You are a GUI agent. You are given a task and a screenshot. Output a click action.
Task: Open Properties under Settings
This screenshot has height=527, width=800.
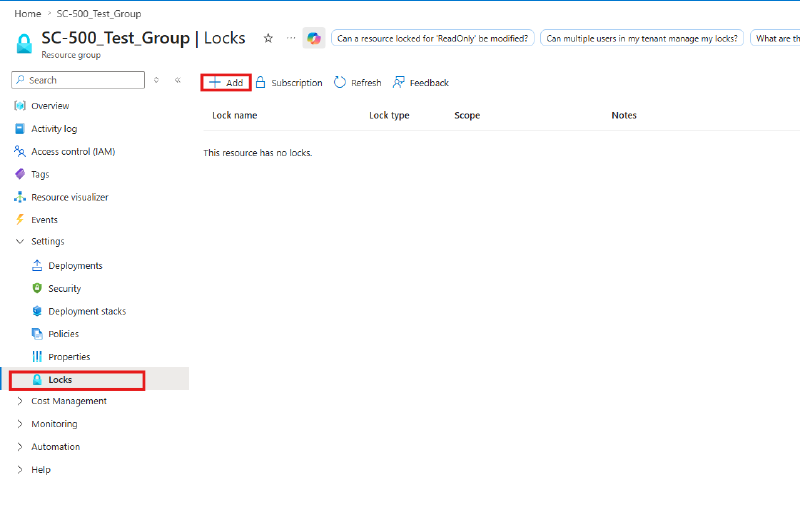click(x=69, y=357)
